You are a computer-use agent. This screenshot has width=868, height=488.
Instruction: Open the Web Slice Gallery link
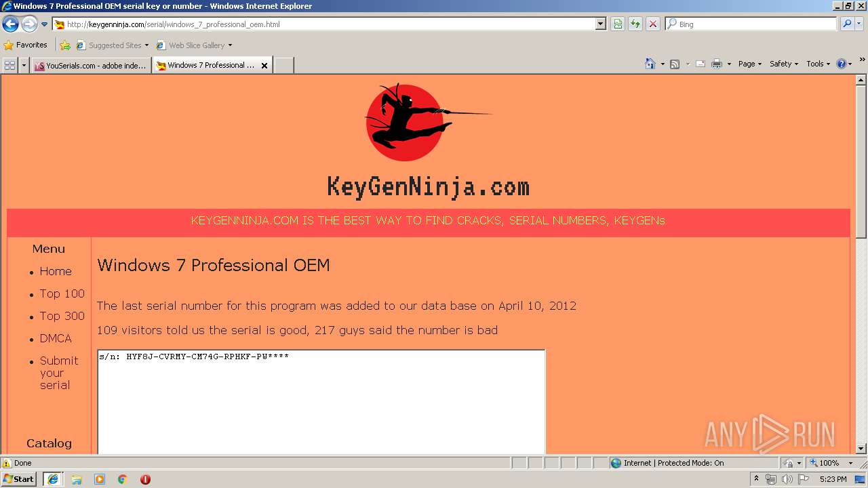coord(194,45)
